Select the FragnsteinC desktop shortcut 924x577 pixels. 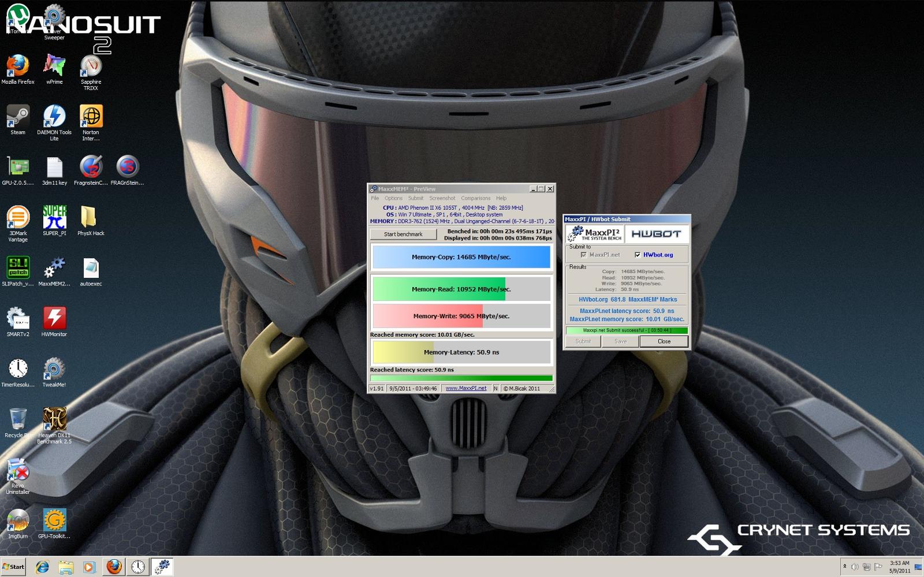pyautogui.click(x=91, y=170)
